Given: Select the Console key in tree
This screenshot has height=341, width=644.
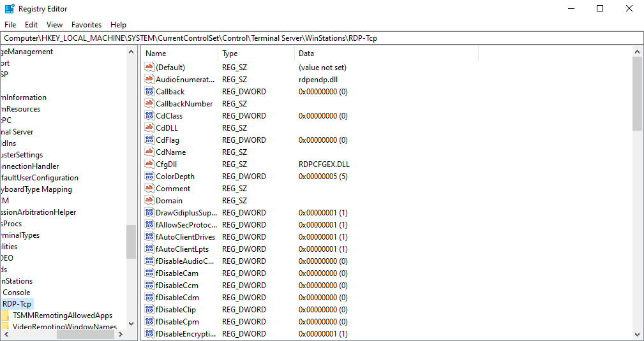Looking at the screenshot, I should click(17, 293).
